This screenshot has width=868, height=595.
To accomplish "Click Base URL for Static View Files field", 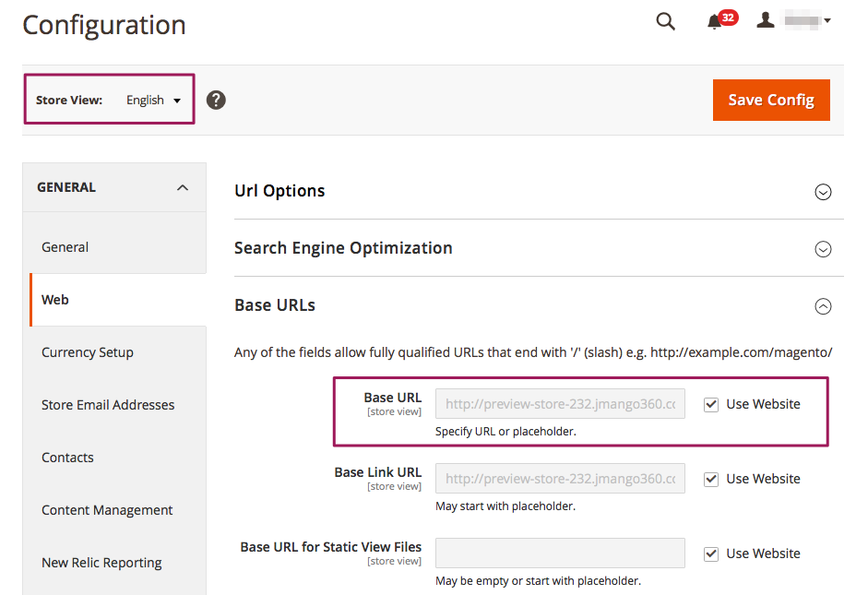I will pos(560,553).
